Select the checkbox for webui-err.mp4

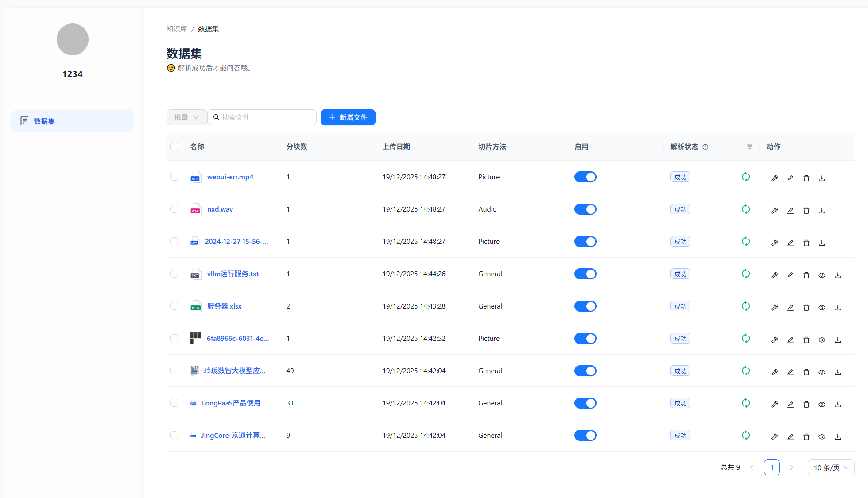pos(174,177)
